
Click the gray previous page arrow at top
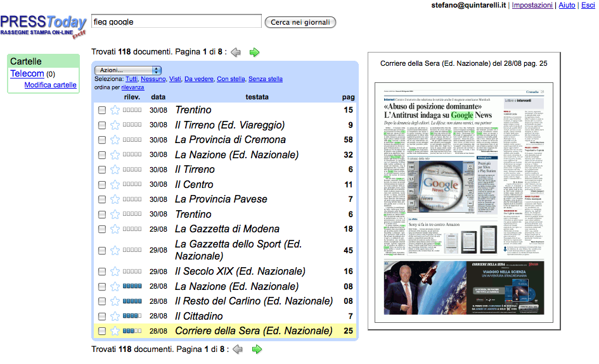[236, 52]
